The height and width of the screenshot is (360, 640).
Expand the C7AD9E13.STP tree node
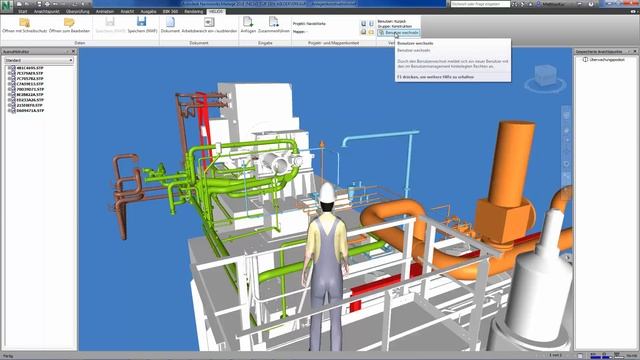[x=9, y=84]
